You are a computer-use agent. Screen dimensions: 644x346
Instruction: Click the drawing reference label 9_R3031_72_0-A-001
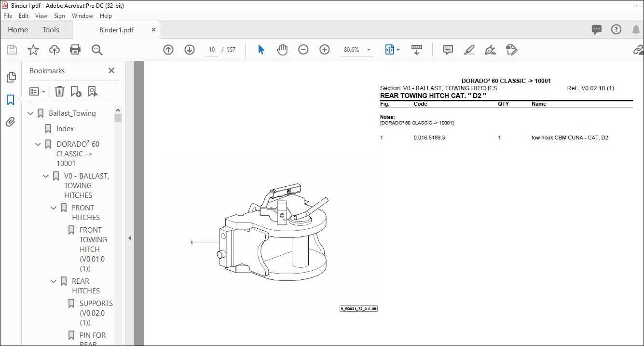click(359, 309)
